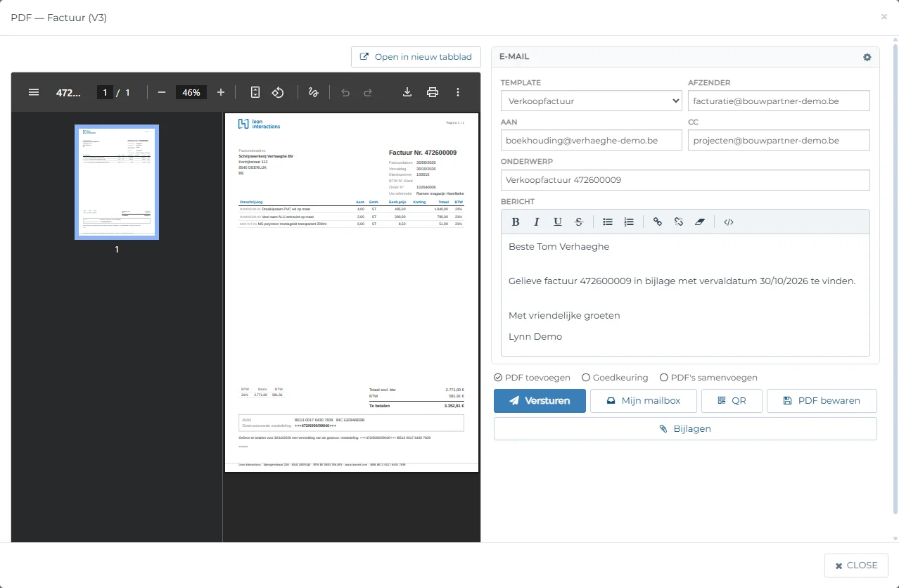Insert a bulleted list in message

pos(608,222)
